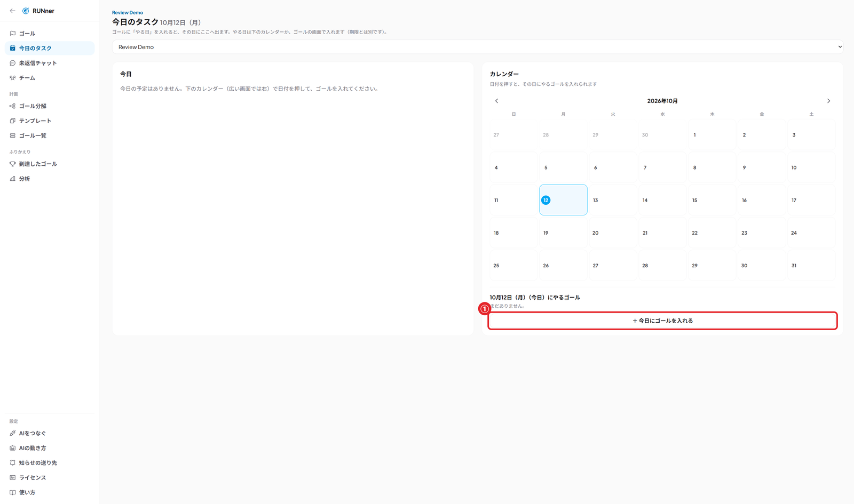Viewport: 854px width, 504px height.
Task: Click the 2026年10月 month heading
Action: (662, 101)
